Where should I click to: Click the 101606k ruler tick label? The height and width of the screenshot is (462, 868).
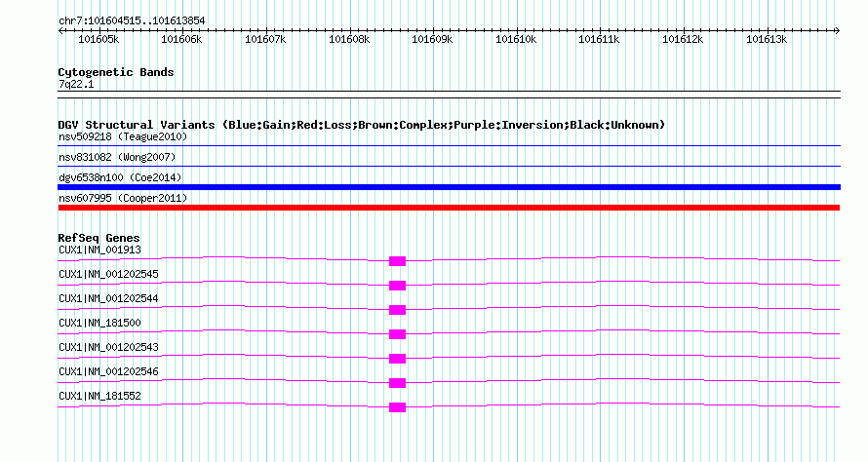tap(181, 39)
